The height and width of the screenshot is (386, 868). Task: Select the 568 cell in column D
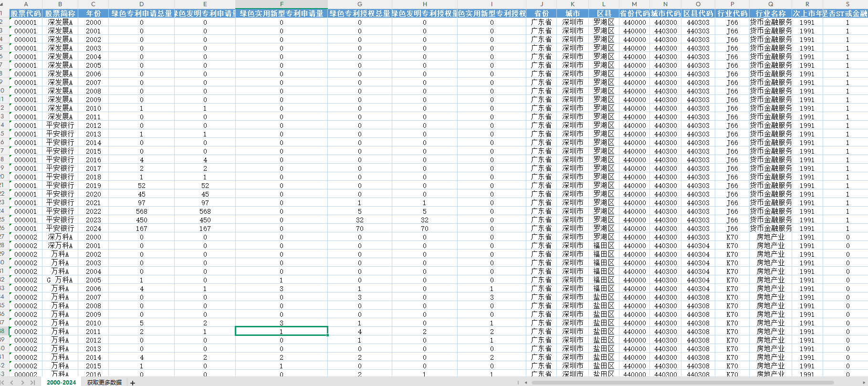[x=142, y=211]
